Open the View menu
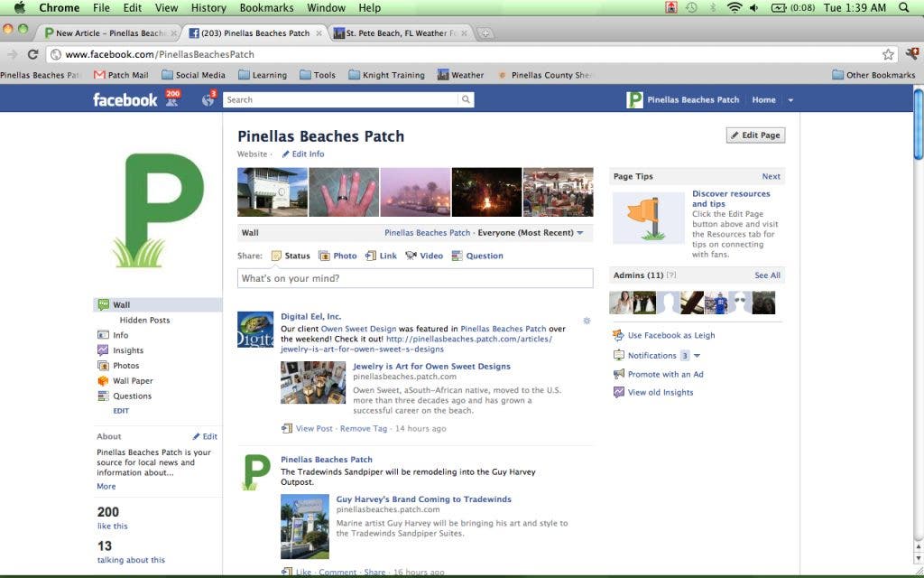 point(166,7)
